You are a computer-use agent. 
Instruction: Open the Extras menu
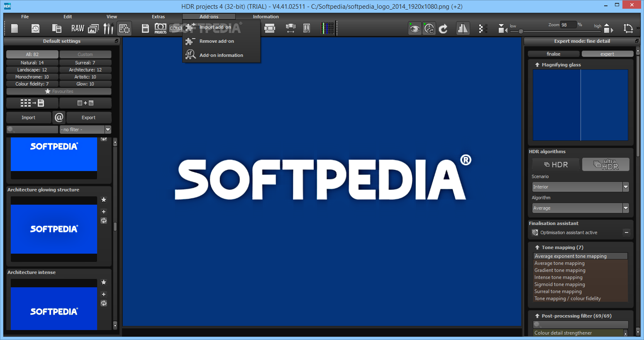pos(159,17)
